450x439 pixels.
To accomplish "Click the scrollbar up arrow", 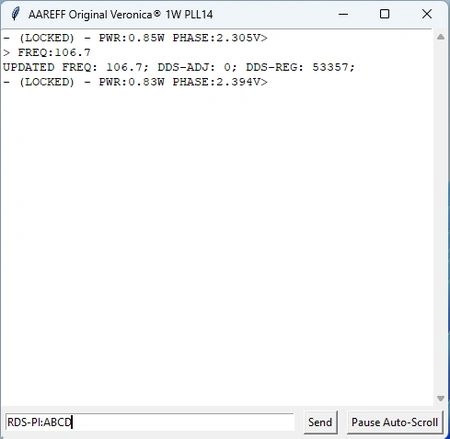I will click(441, 37).
